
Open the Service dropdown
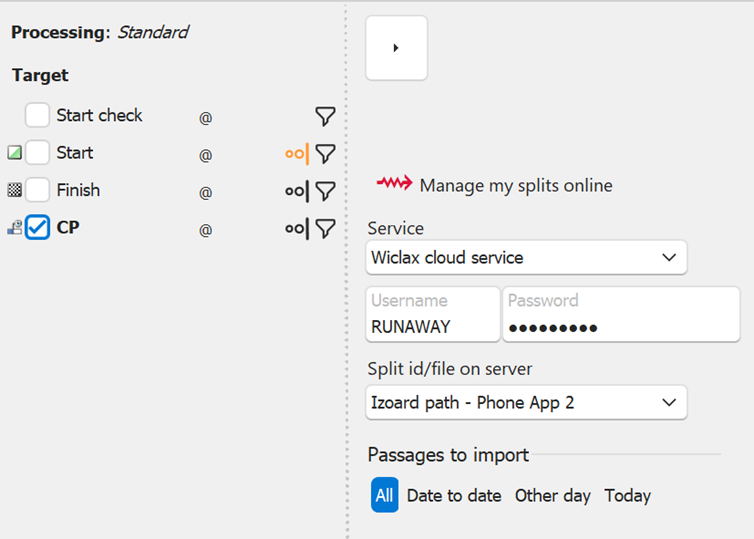pos(526,257)
